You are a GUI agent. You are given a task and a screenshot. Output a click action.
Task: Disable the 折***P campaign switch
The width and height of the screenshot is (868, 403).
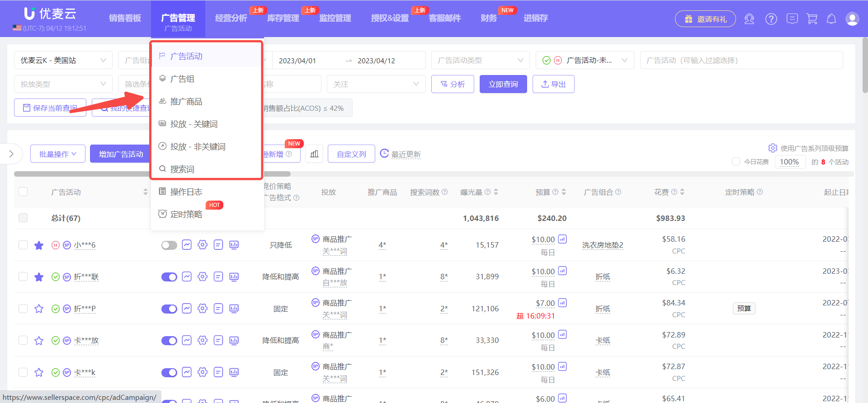[x=169, y=309]
